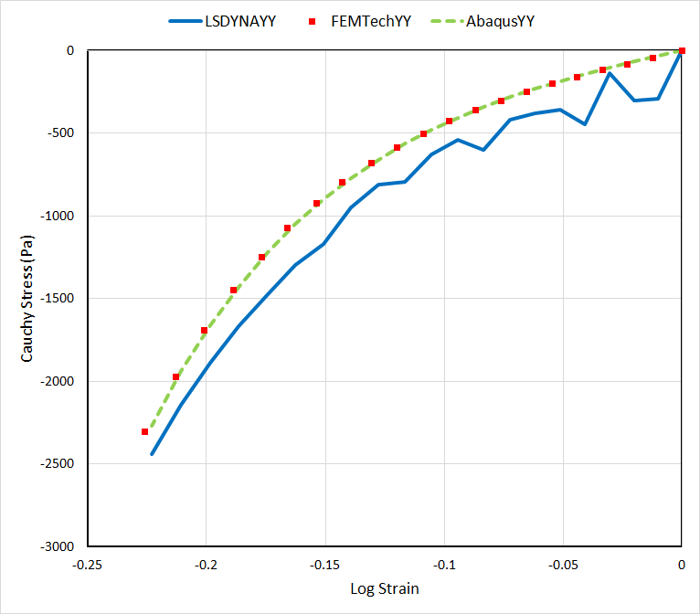Select the -2000 vertical axis tick label
The height and width of the screenshot is (614, 700).
point(57,381)
